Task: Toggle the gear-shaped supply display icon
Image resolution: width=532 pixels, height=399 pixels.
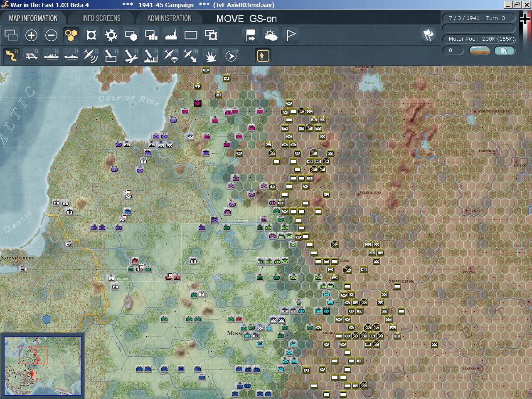Action: pos(111,35)
